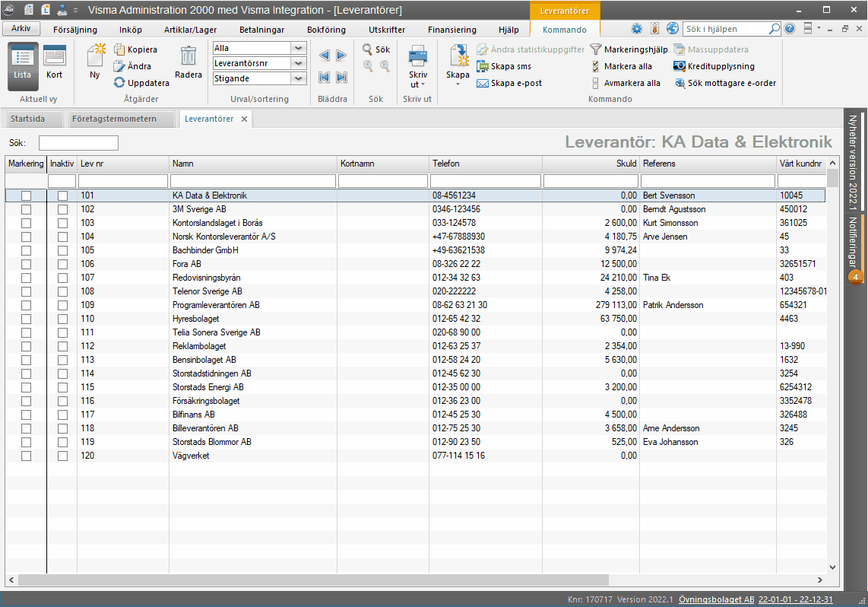Toggle Inaktiv checkbox for Bilfinans AB

[62, 415]
